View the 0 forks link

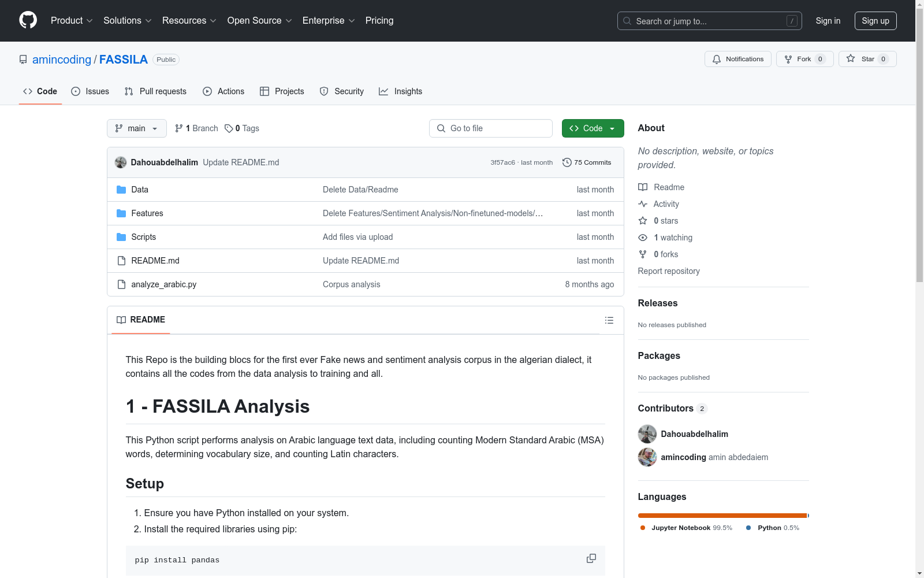click(658, 254)
